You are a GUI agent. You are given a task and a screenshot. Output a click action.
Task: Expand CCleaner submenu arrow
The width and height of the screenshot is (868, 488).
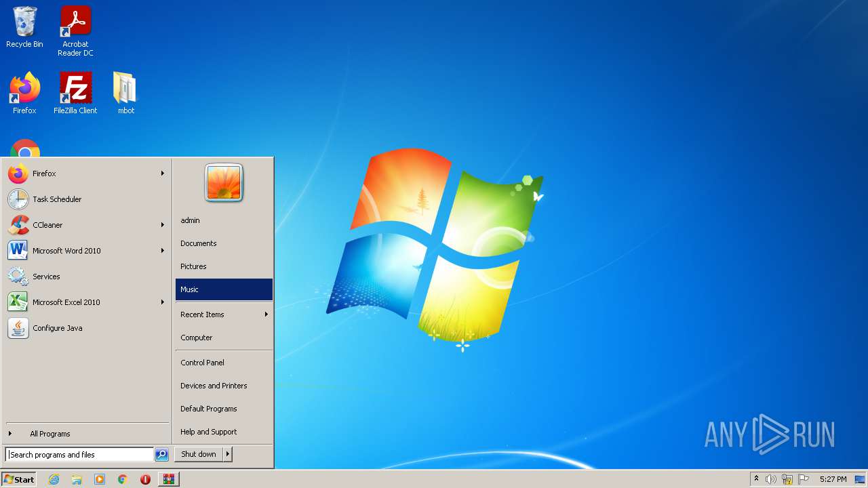coord(163,225)
